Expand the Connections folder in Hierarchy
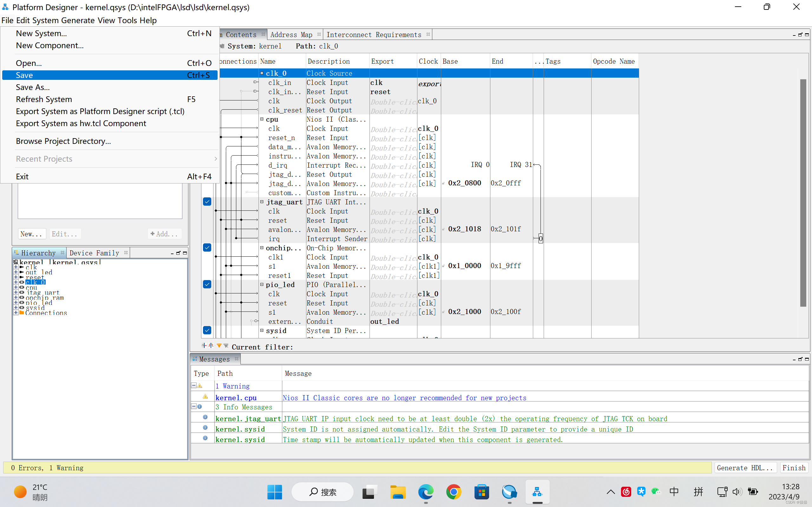 tap(16, 313)
